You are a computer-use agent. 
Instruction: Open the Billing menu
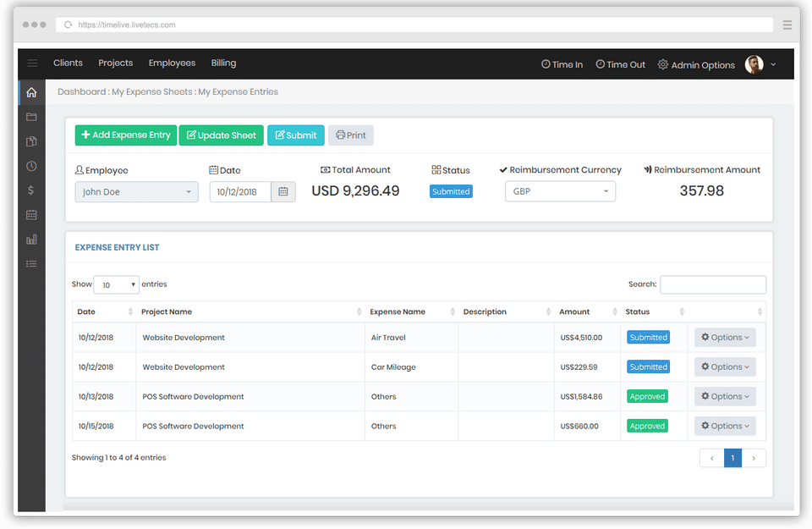coord(223,63)
